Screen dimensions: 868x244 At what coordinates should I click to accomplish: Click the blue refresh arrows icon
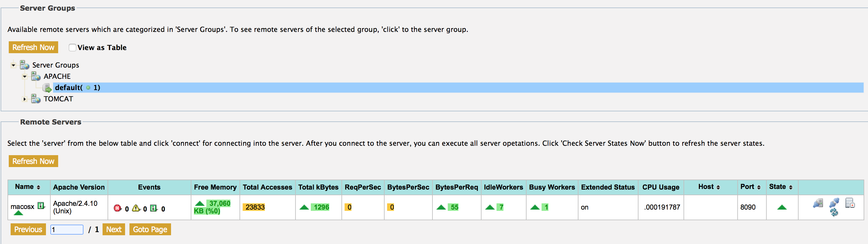tap(834, 212)
